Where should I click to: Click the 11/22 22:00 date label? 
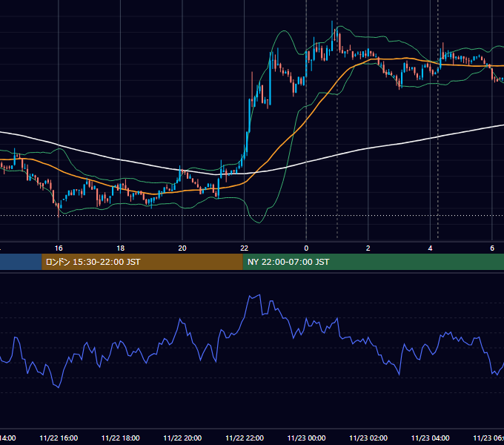(245, 438)
